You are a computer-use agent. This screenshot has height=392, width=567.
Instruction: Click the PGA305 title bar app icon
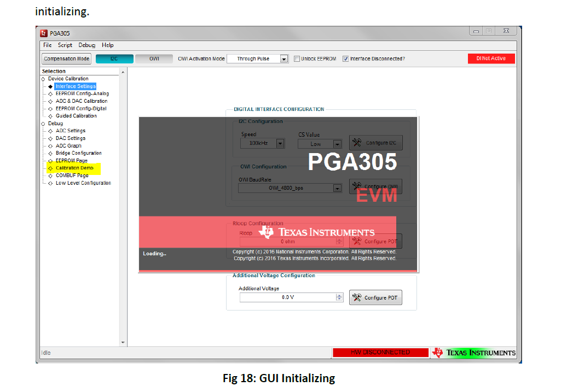[x=44, y=33]
